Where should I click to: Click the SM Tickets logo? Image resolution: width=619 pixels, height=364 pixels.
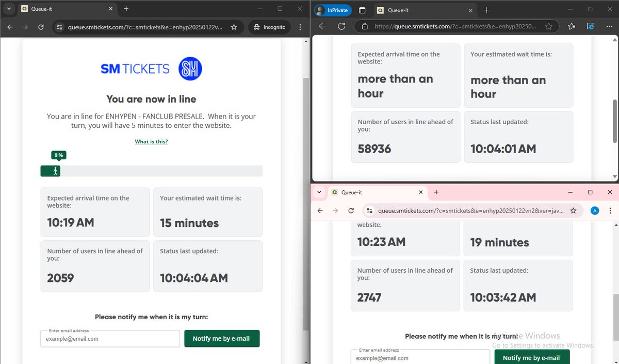[151, 69]
